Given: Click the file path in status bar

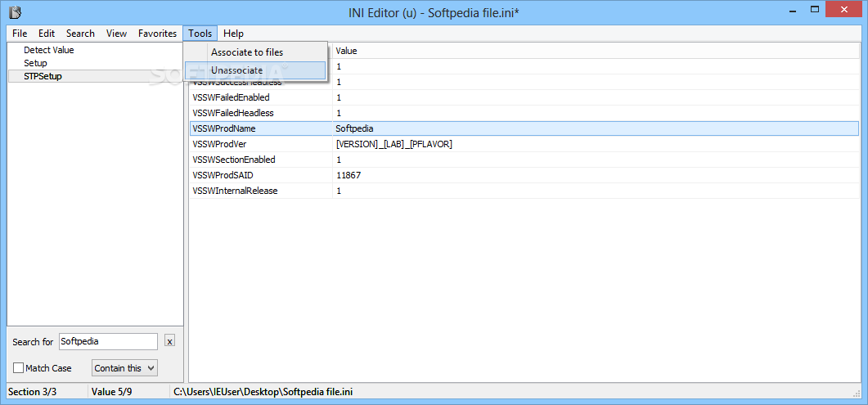Looking at the screenshot, I should [263, 392].
